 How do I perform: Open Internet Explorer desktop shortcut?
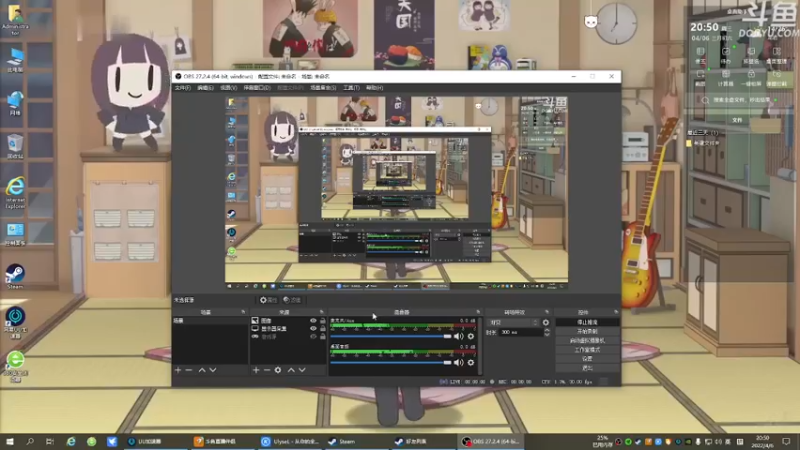pyautogui.click(x=15, y=192)
